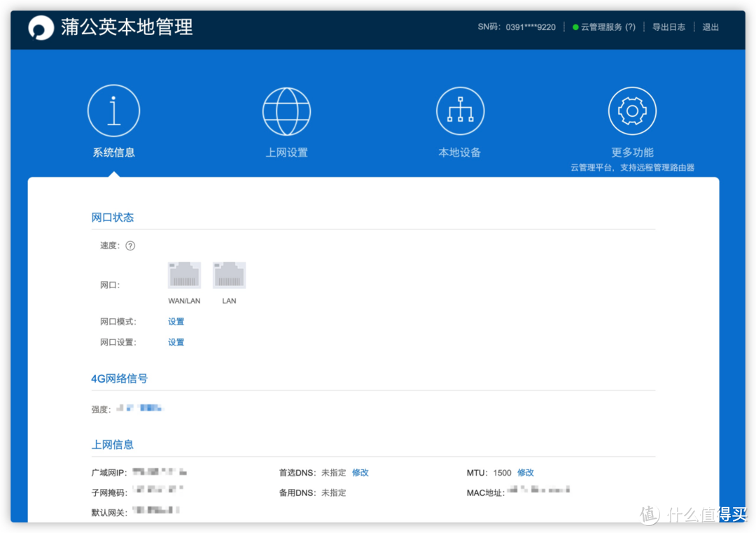Screen dimensions: 756x533
Task: Select 导出日志 in the top bar
Action: (x=668, y=27)
